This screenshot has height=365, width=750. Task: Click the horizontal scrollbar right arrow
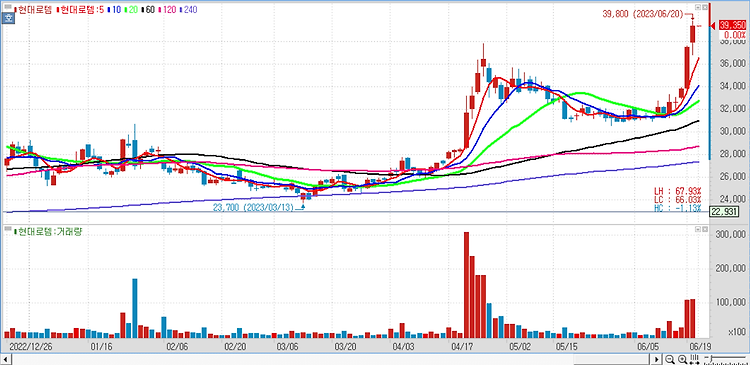point(658,360)
